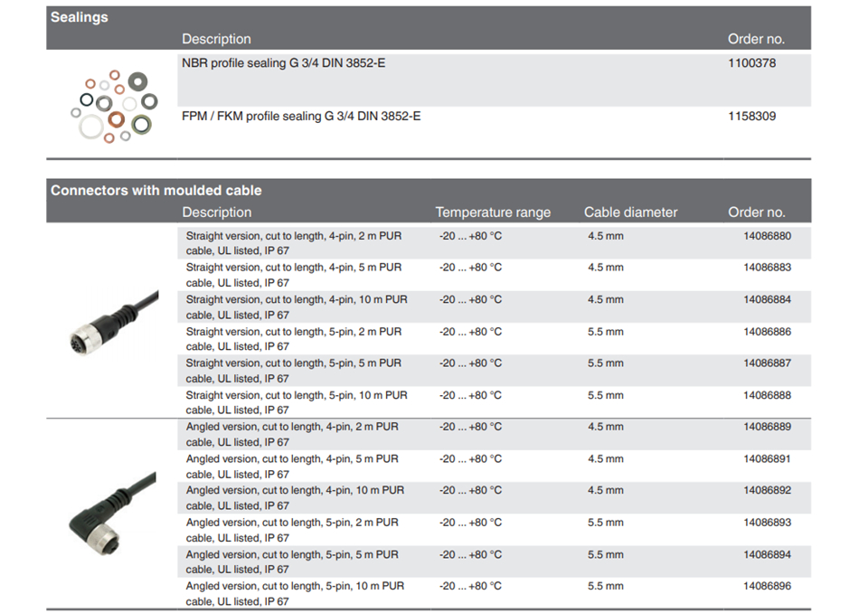Click the Order no. header in Sealings table

tap(756, 39)
